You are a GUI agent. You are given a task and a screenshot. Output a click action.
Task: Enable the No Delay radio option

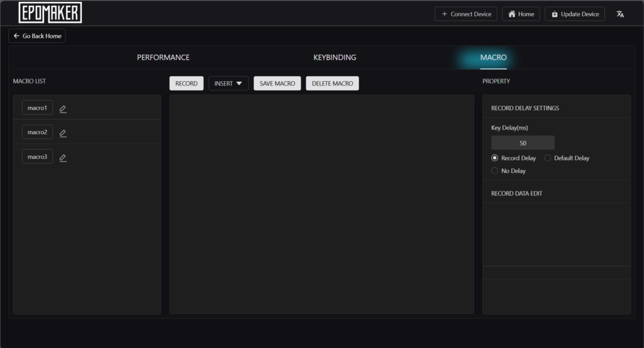tap(494, 171)
